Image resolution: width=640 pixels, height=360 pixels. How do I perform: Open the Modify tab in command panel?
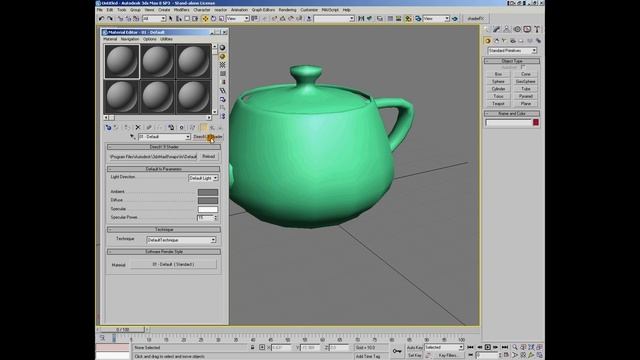pos(497,29)
